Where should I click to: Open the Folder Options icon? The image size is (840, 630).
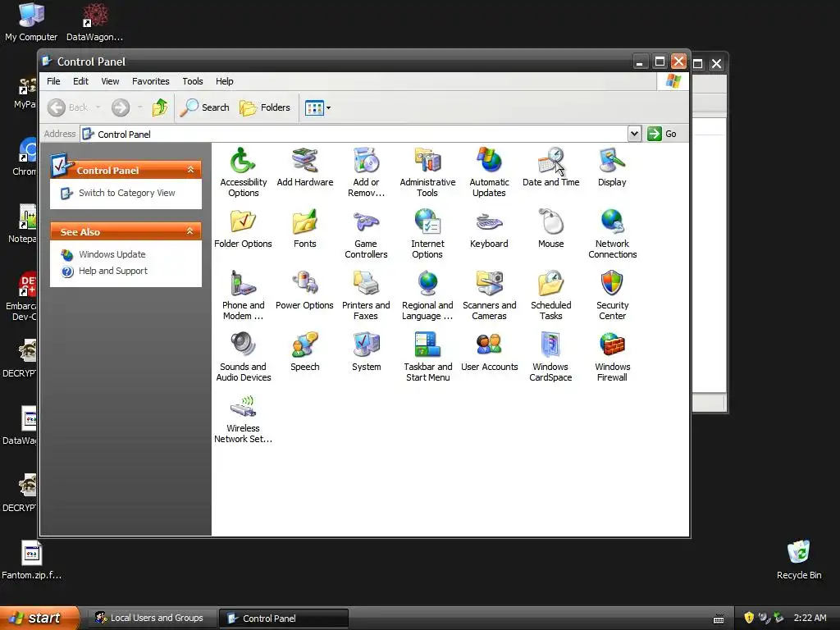(x=243, y=228)
